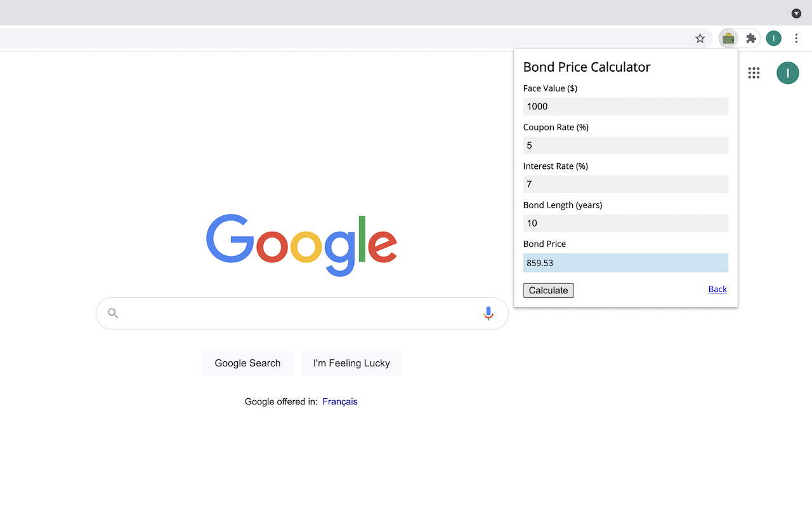Screen dimensions: 812x508
Task: Open the Chrome extensions puzzle piece menu
Action: pyautogui.click(x=750, y=38)
